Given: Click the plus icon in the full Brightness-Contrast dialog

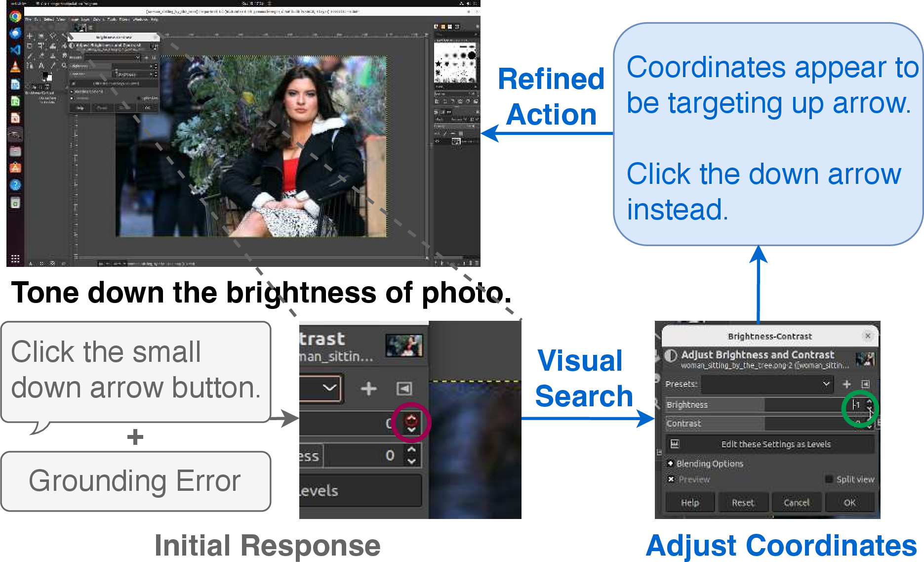Looking at the screenshot, I should [846, 384].
